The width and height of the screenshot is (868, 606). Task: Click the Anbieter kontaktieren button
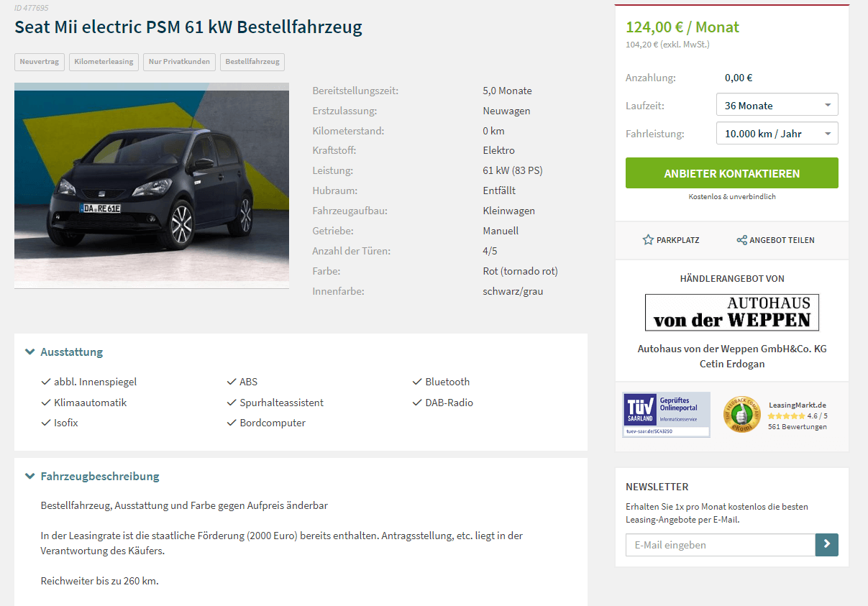pos(732,173)
